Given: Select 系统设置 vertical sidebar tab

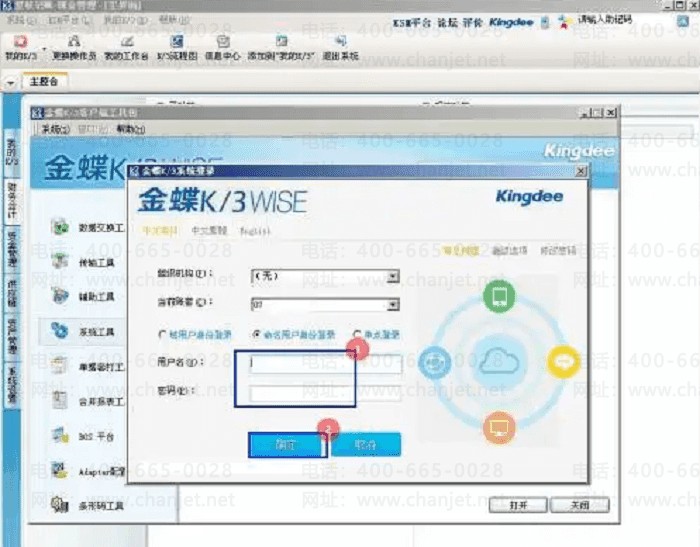Looking at the screenshot, I should coord(11,384).
